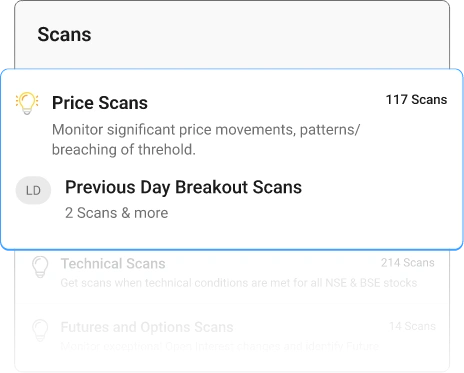
Task: Open the Technical Scans category
Action: pos(113,264)
